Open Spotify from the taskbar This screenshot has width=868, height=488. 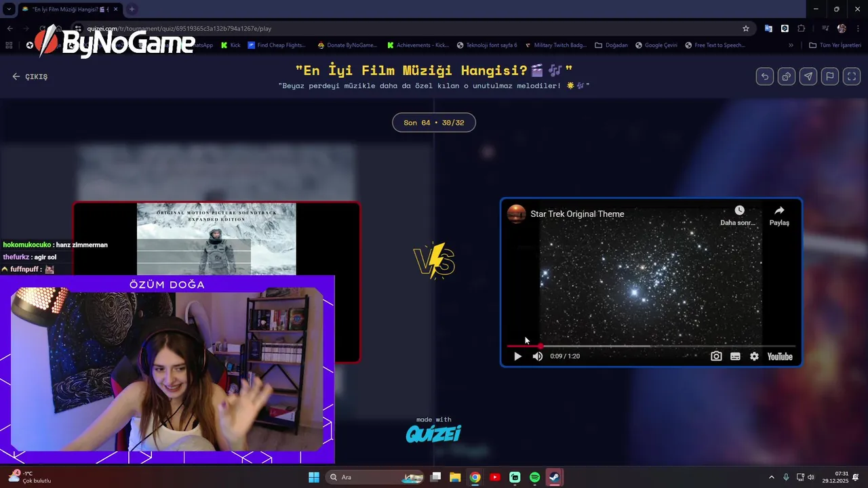pyautogui.click(x=534, y=477)
